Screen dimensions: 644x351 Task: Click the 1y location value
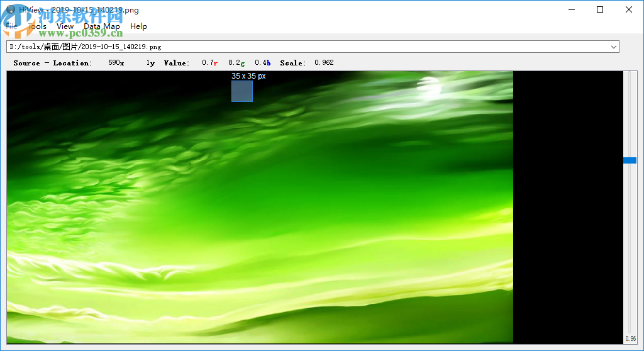point(150,62)
